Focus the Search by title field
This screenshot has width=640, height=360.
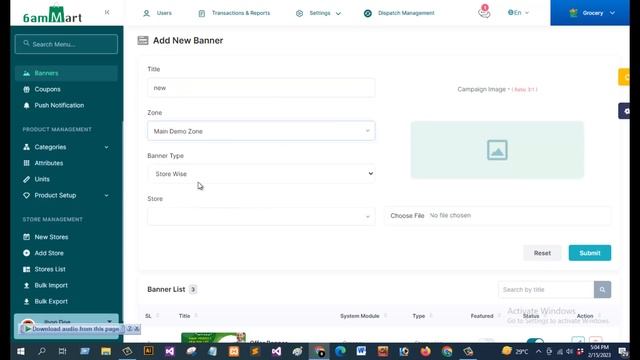click(x=546, y=290)
